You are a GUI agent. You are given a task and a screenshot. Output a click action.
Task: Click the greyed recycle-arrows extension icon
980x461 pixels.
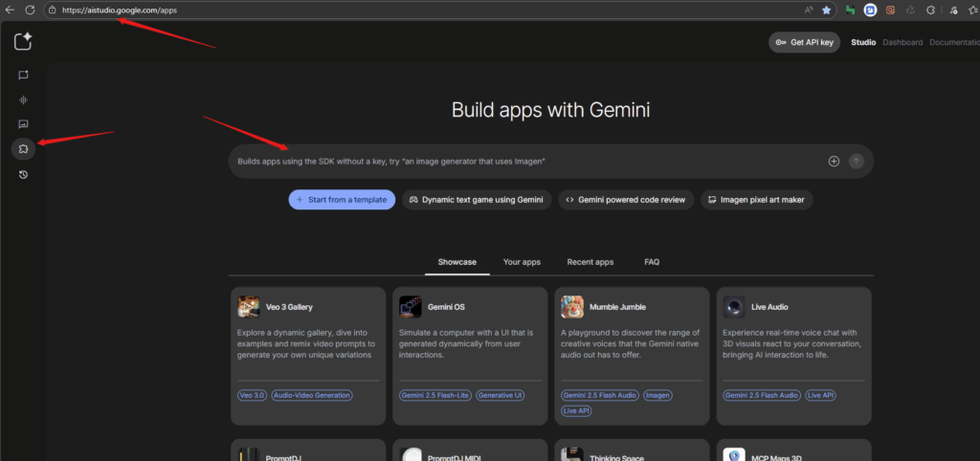point(911,10)
